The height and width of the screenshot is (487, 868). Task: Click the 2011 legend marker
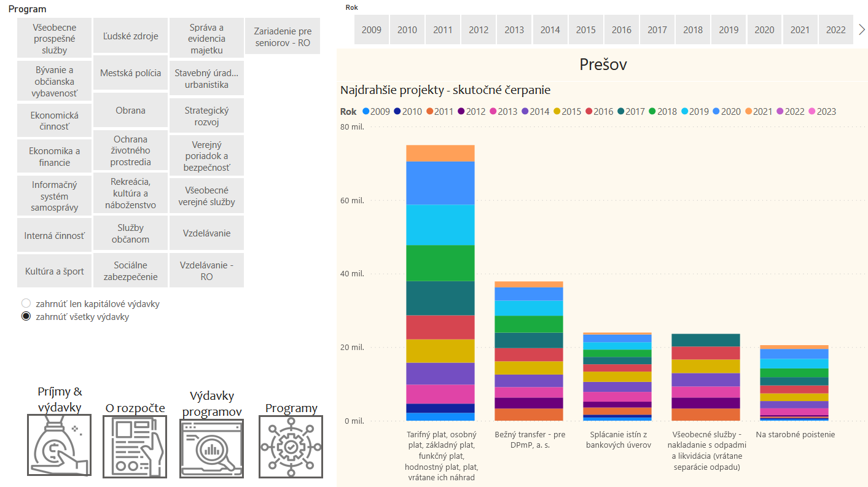point(429,112)
